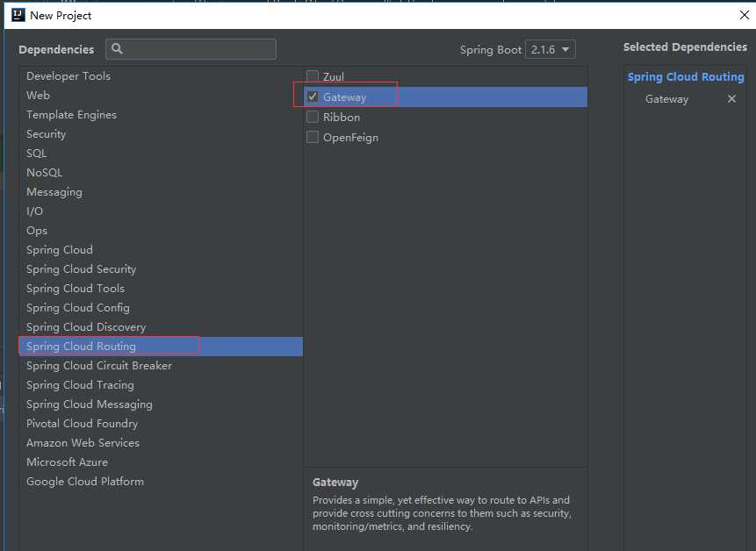Click the Gateway description heading
Viewport: 756px width, 551px height.
(x=335, y=483)
